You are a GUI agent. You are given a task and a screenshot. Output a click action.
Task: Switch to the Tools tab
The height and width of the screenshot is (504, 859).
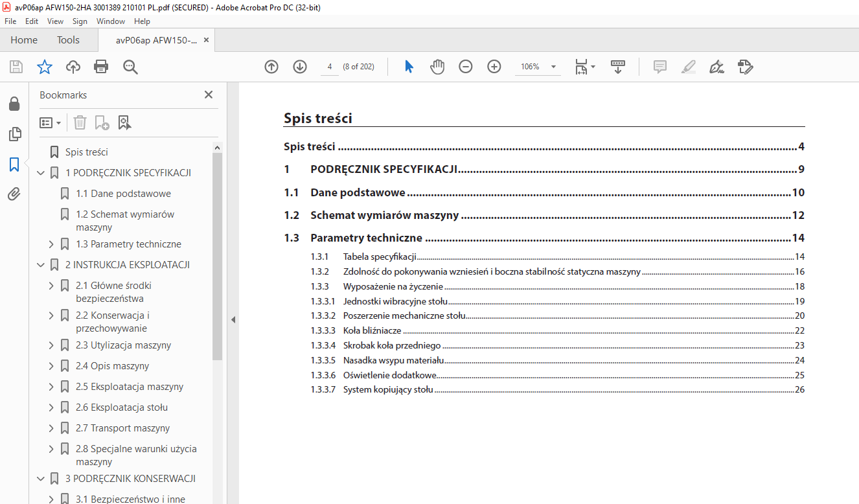[x=68, y=40]
